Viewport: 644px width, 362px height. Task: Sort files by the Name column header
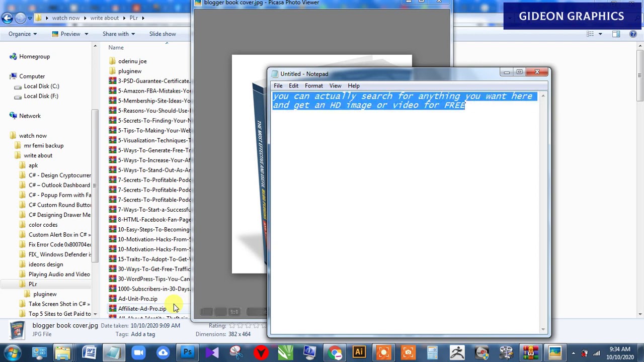click(116, 48)
